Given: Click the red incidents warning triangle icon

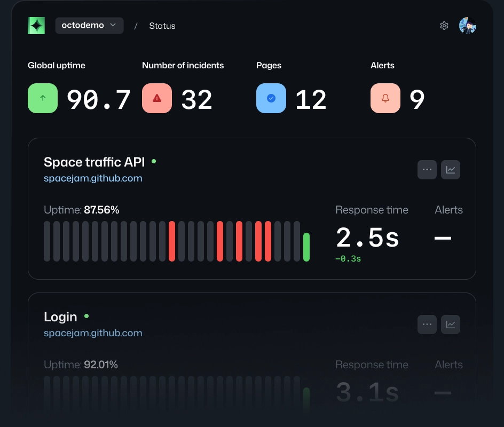Looking at the screenshot, I should 157,98.
